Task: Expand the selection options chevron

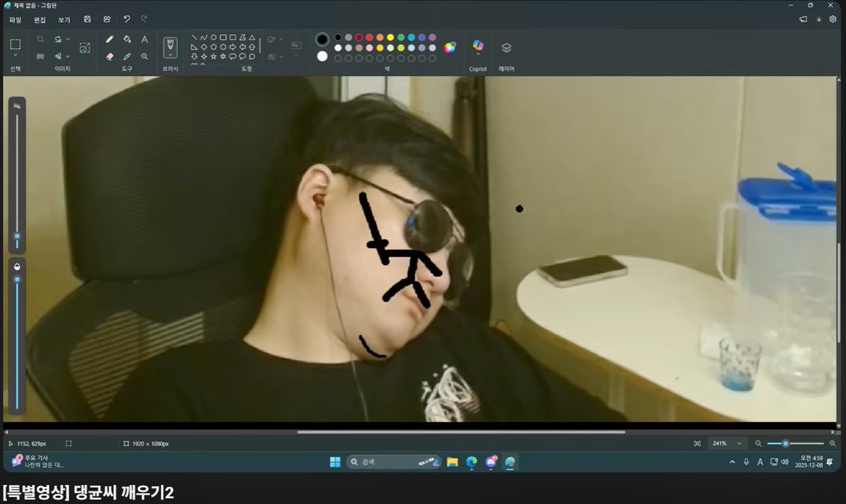Action: 16,55
